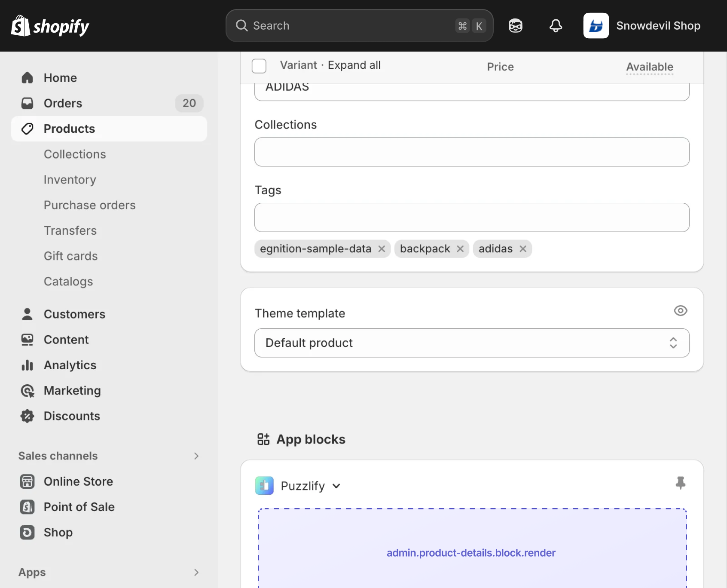
Task: Open Catalogs page
Action: coord(68,282)
